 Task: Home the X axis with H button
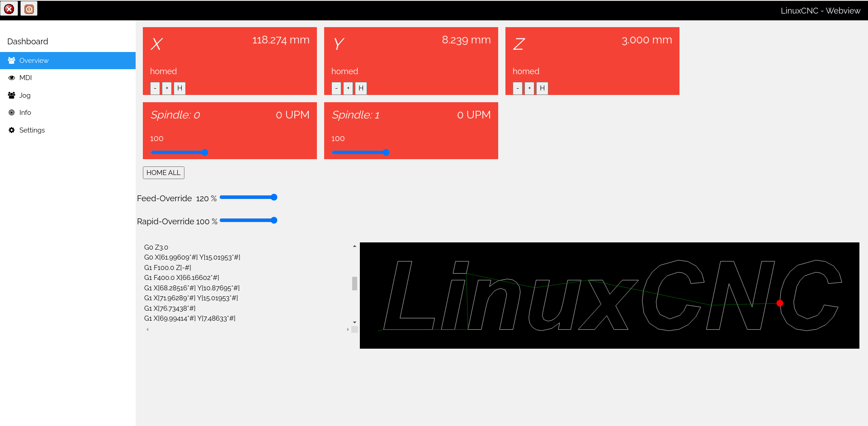point(180,88)
